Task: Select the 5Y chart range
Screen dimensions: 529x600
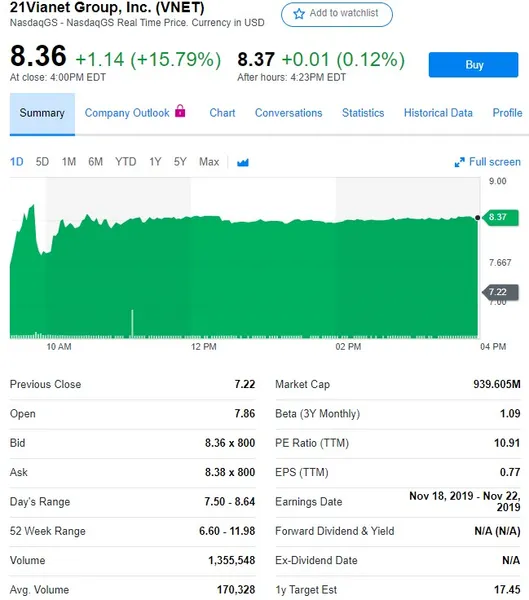Action: [x=180, y=162]
